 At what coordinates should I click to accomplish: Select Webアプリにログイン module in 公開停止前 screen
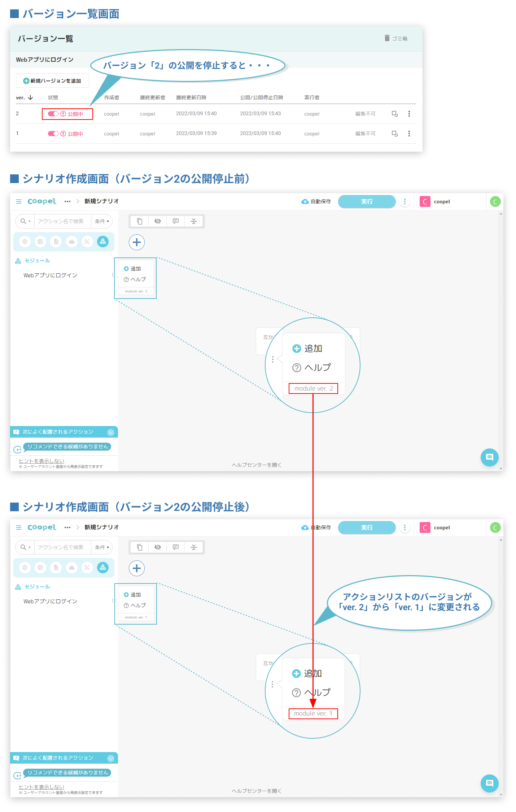(x=51, y=275)
